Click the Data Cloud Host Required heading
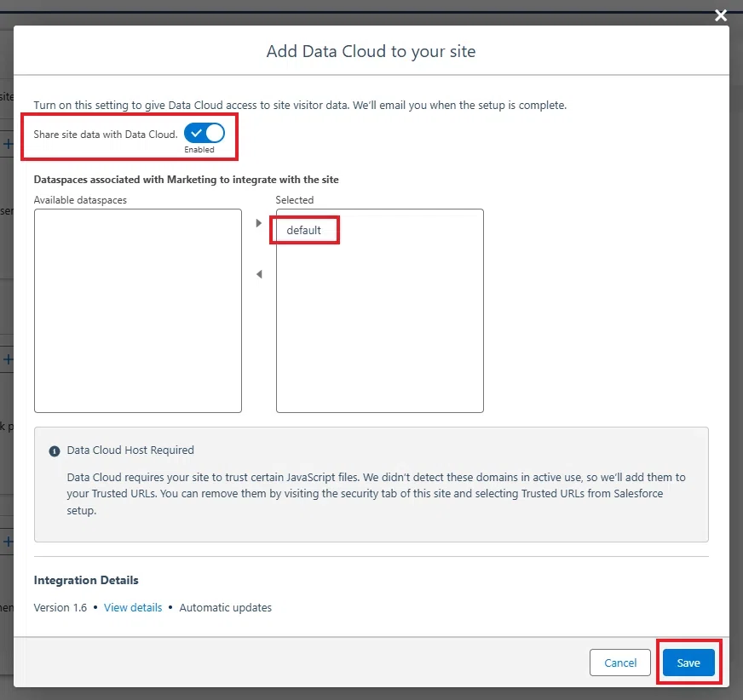743x700 pixels. coord(130,450)
